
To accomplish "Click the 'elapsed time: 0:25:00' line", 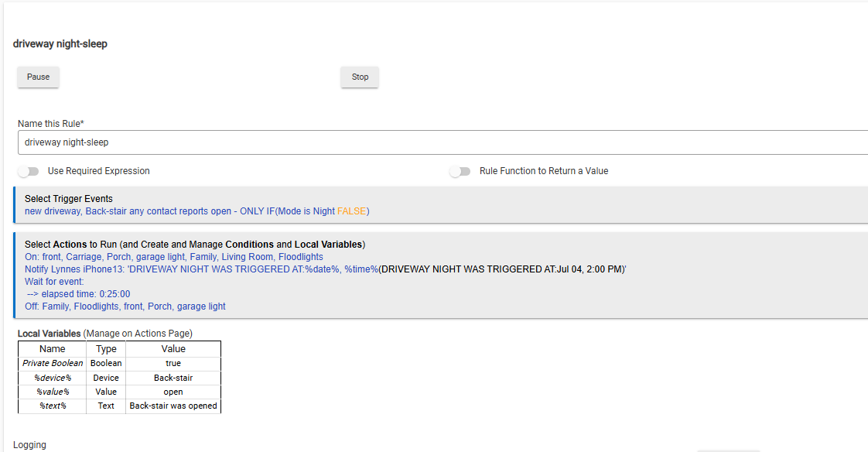I will pos(79,294).
